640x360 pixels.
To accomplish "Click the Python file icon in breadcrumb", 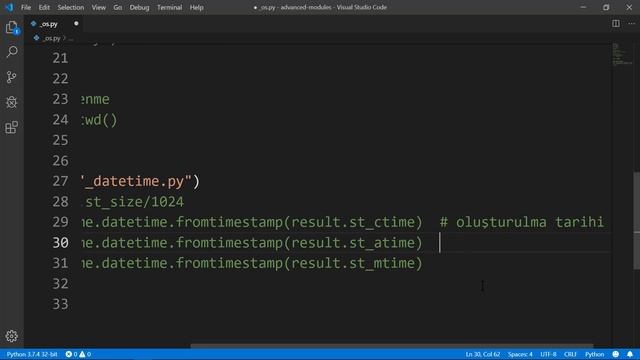I will 36,38.
